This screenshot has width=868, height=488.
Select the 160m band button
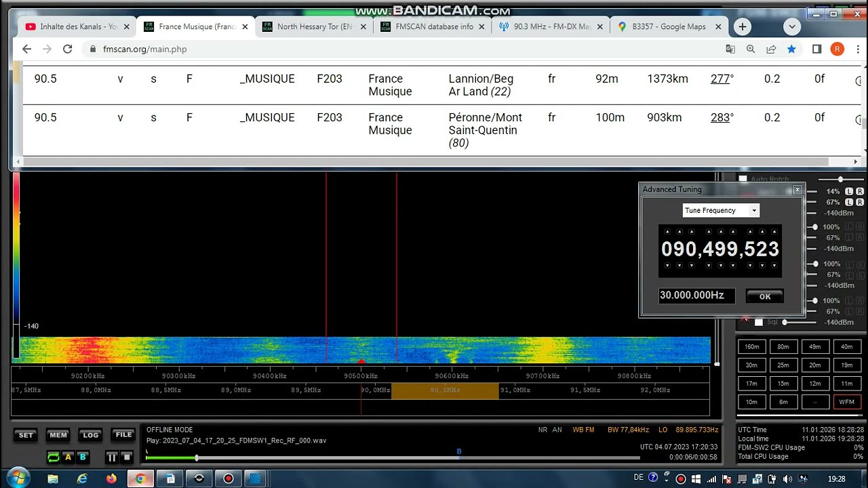pyautogui.click(x=751, y=346)
